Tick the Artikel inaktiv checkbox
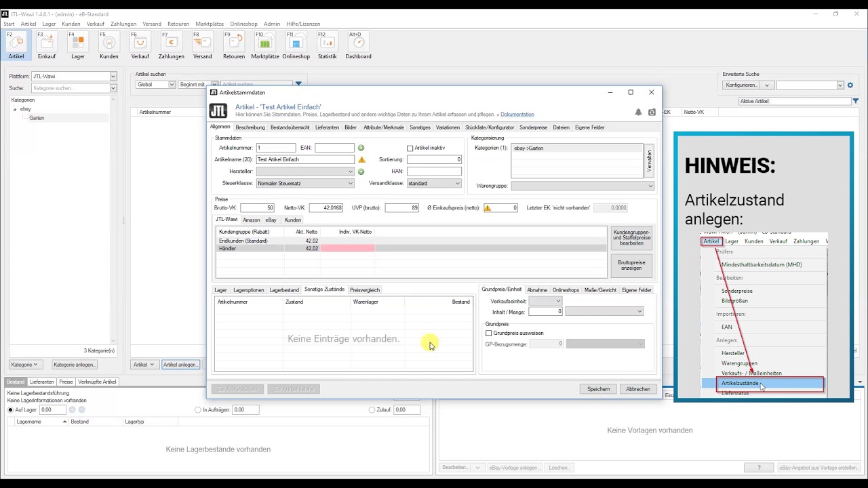This screenshot has height=488, width=868. click(x=410, y=148)
